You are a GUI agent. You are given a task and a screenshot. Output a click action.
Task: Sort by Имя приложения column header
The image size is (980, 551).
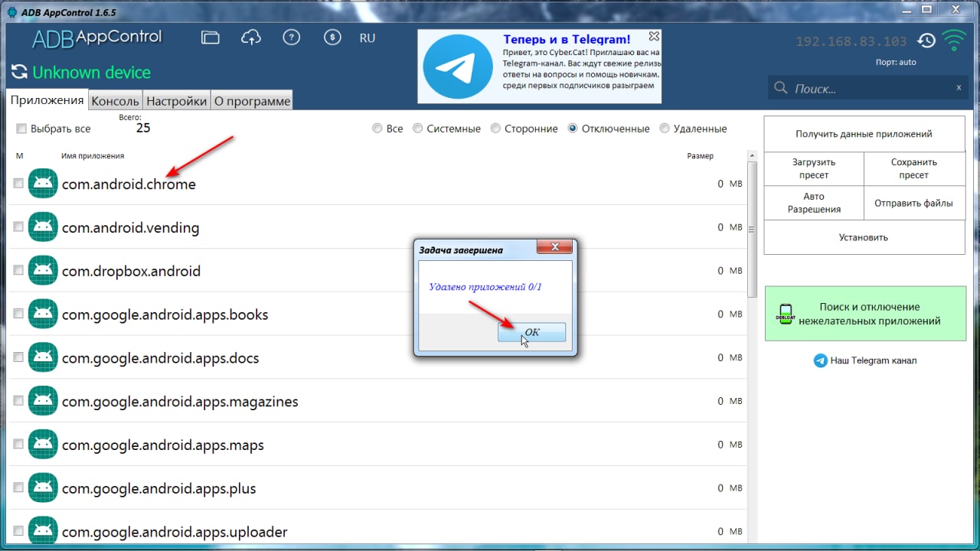tap(93, 156)
